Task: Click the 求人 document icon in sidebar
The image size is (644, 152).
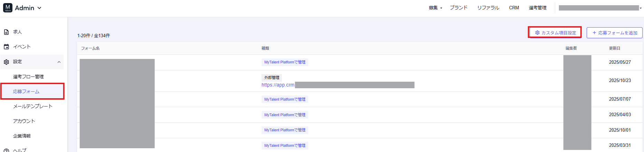Action: pyautogui.click(x=6, y=32)
